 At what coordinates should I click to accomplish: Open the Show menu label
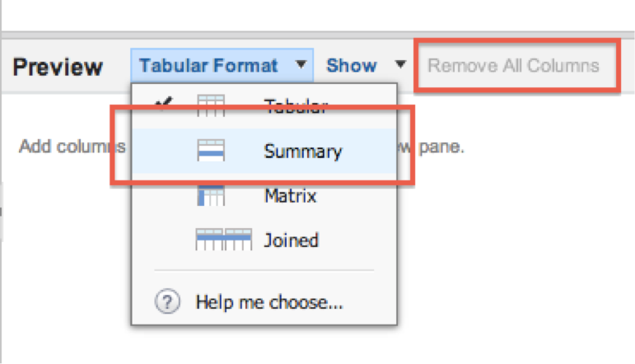coord(352,65)
